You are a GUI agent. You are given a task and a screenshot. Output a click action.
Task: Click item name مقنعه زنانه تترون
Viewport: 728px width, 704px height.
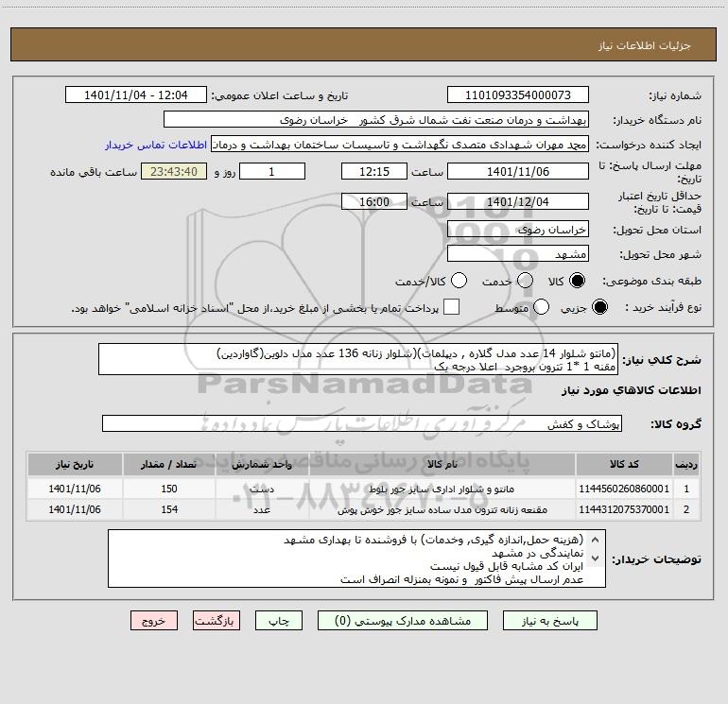(442, 509)
